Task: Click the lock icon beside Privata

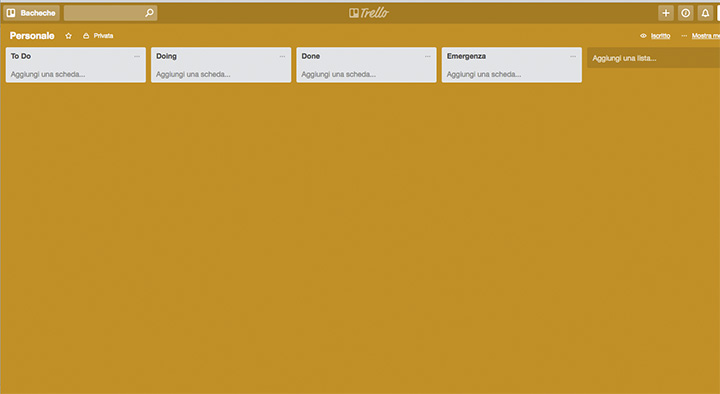Action: tap(86, 36)
